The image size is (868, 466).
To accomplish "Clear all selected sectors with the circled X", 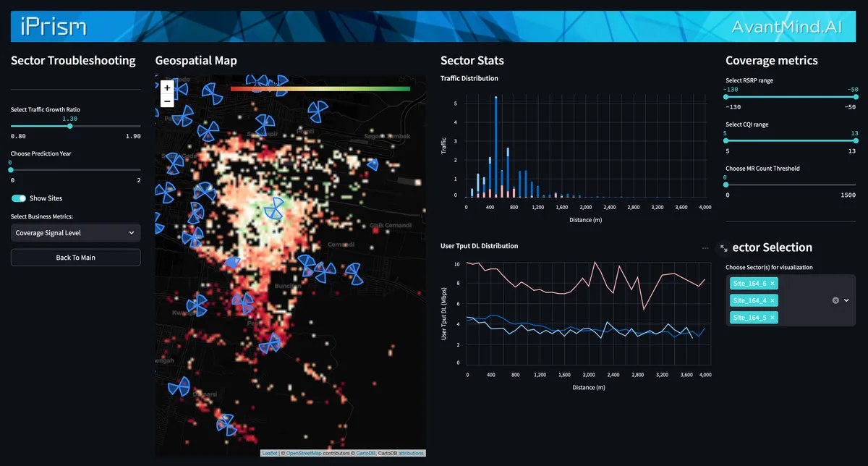I will [835, 300].
